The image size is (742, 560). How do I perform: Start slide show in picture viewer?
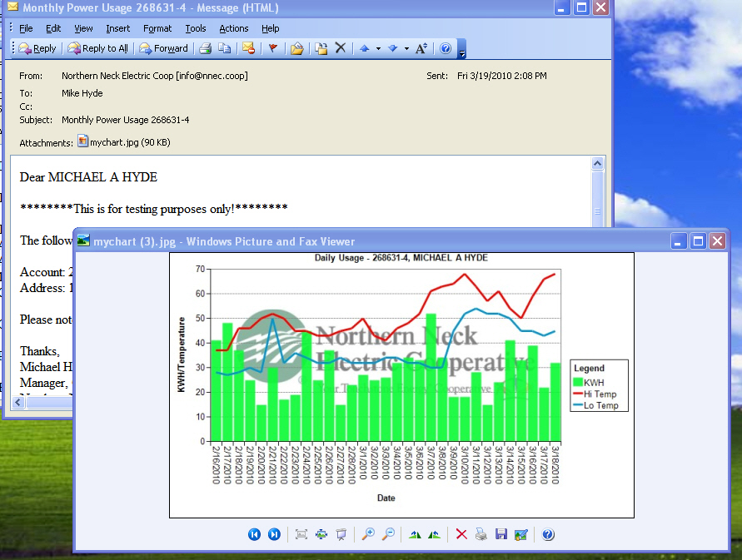pos(341,534)
